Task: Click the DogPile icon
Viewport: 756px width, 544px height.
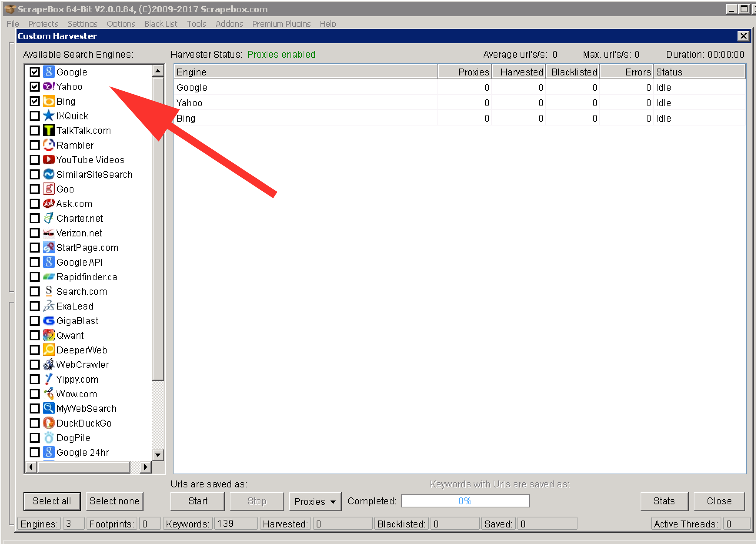Action: click(x=48, y=438)
